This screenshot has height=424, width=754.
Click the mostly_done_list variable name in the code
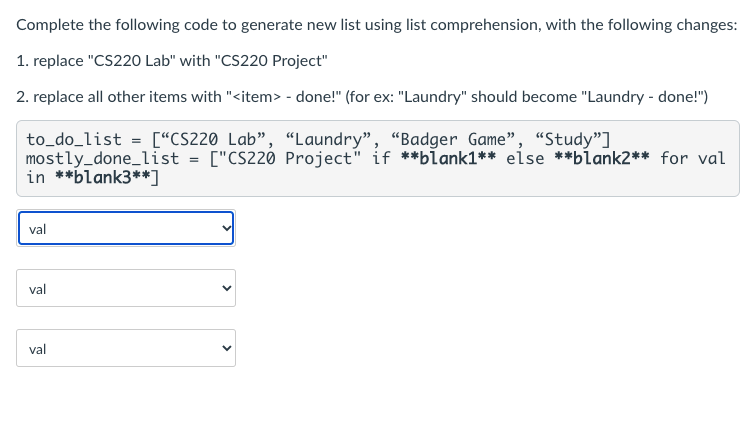coord(102,158)
